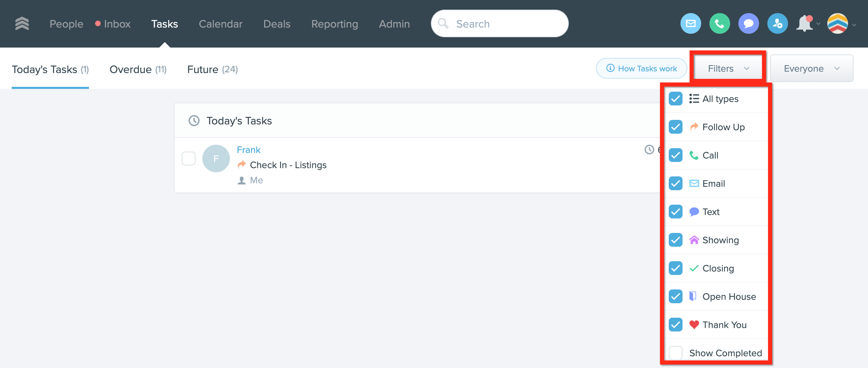
Task: Click the envelope icon beside Email filter
Action: [694, 184]
